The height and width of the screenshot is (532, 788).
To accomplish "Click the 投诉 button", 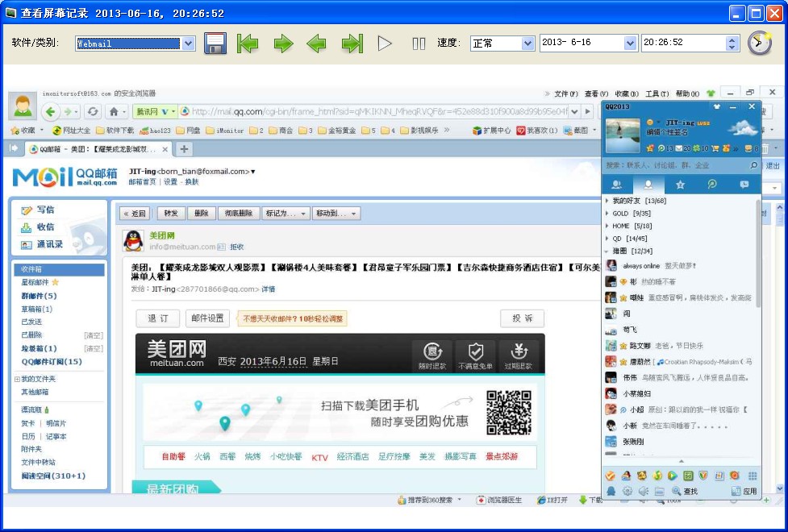I will tap(522, 318).
